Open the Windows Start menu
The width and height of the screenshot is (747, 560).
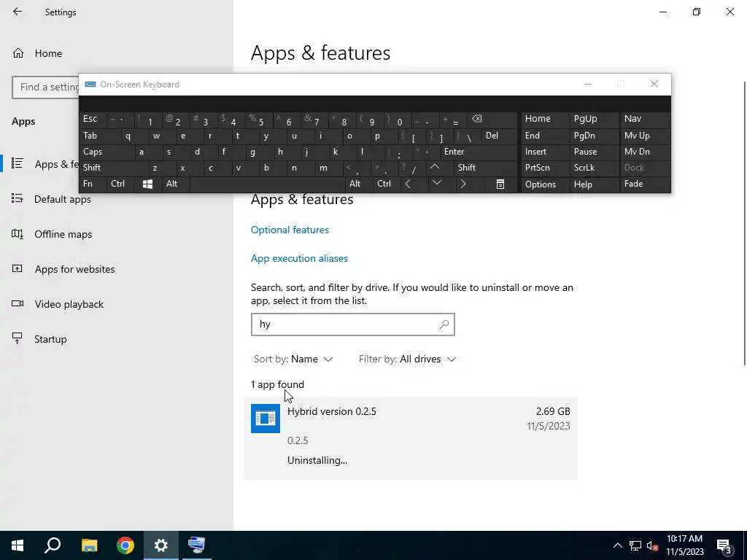tap(18, 545)
